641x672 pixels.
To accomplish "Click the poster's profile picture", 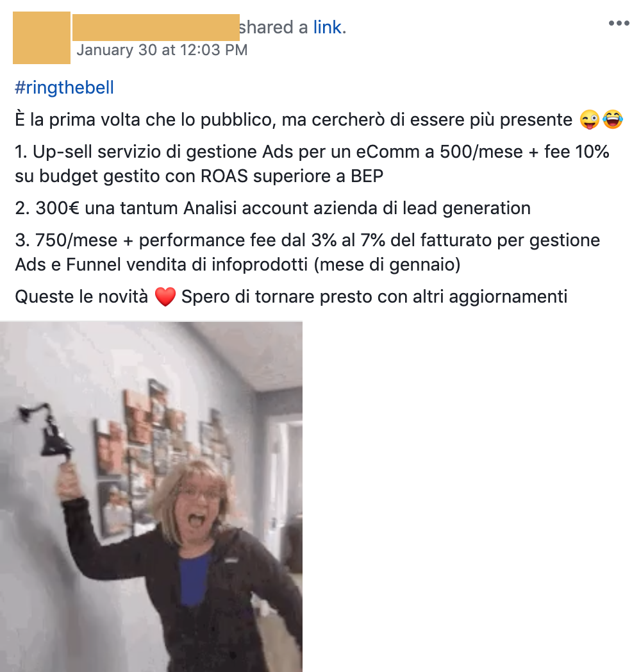I will [42, 38].
